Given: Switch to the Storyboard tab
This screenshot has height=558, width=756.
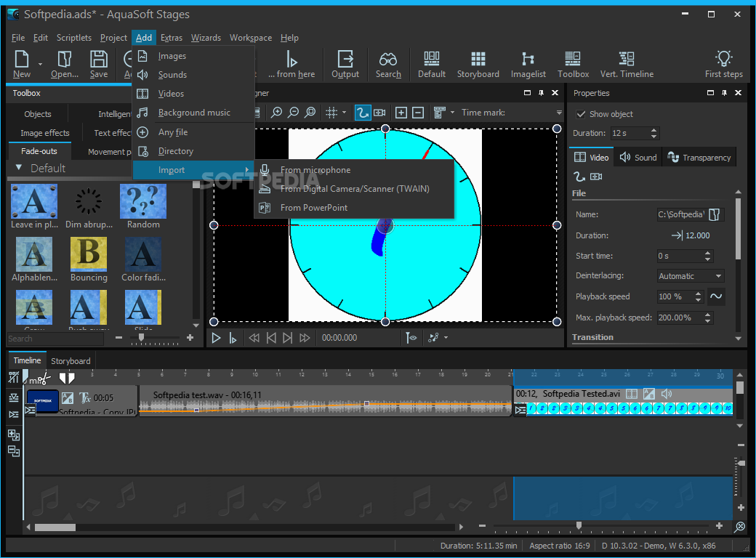Looking at the screenshot, I should (x=71, y=361).
